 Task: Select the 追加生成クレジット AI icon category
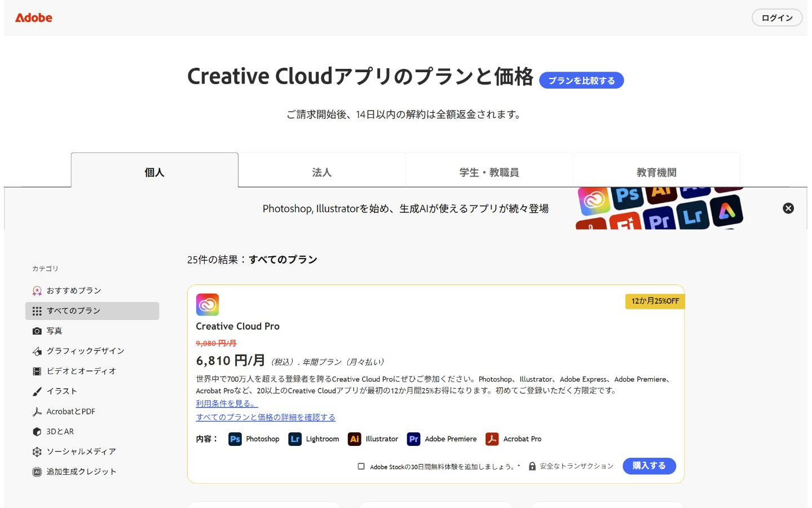pyautogui.click(x=37, y=472)
